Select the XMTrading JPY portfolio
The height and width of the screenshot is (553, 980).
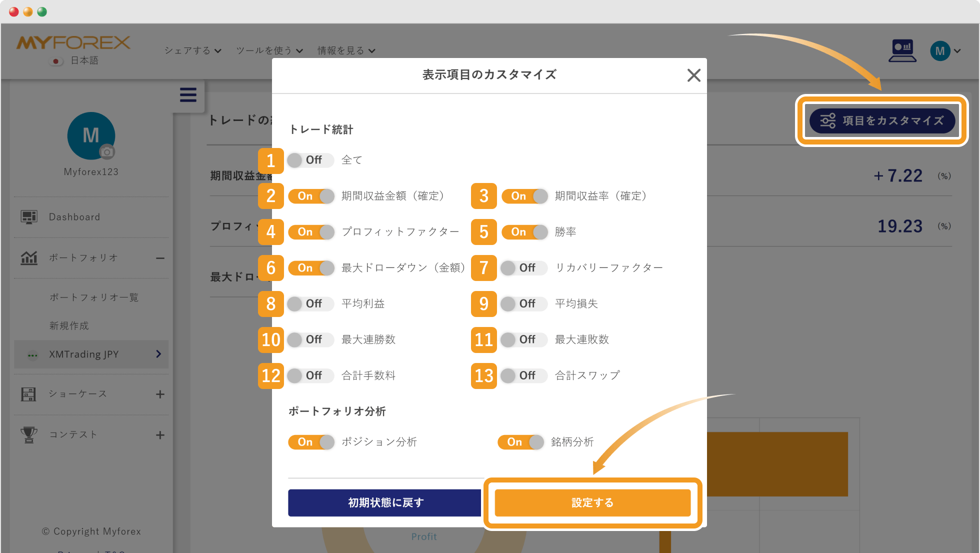pos(91,354)
